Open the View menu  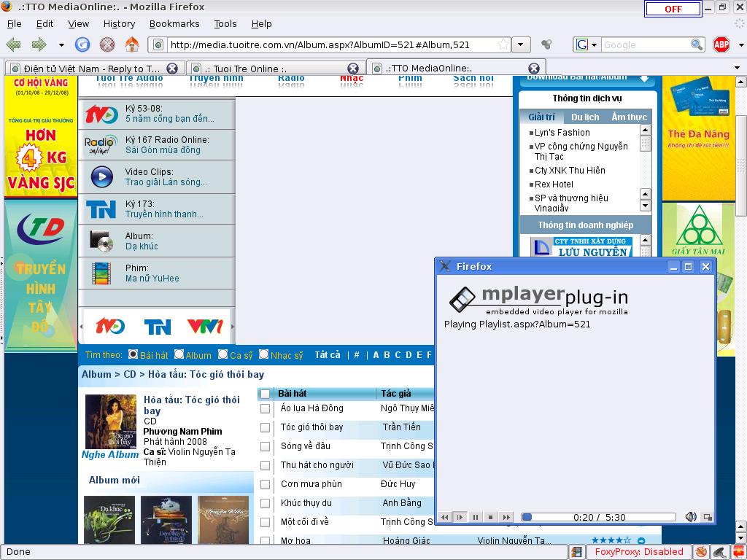(78, 24)
